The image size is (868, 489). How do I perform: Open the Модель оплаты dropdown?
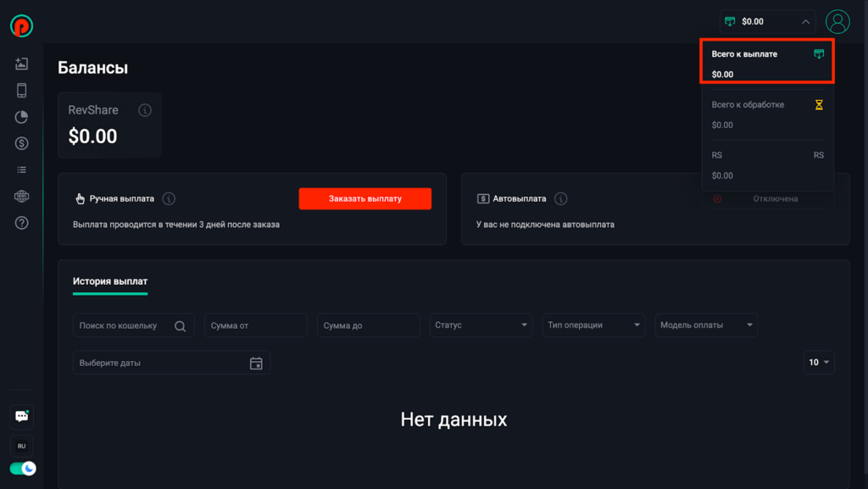(706, 325)
